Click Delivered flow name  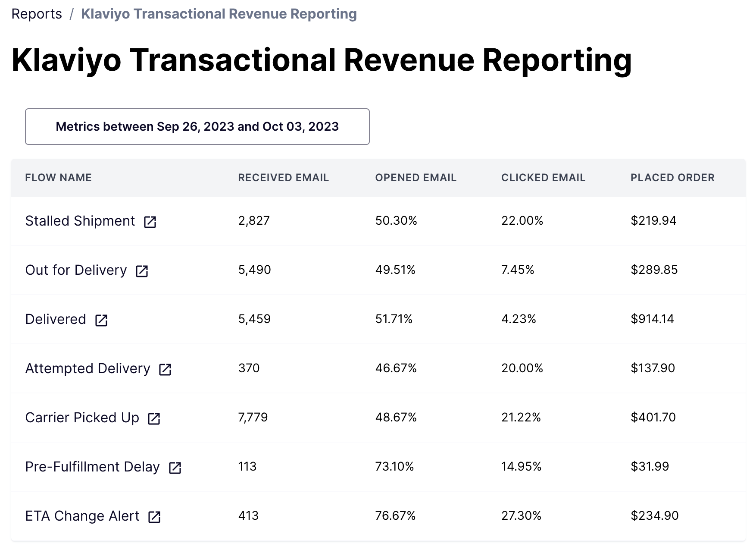pyautogui.click(x=56, y=319)
